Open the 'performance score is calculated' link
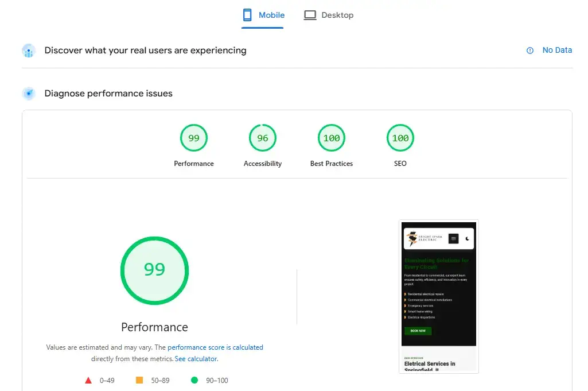The height and width of the screenshot is (391, 588). pos(215,347)
